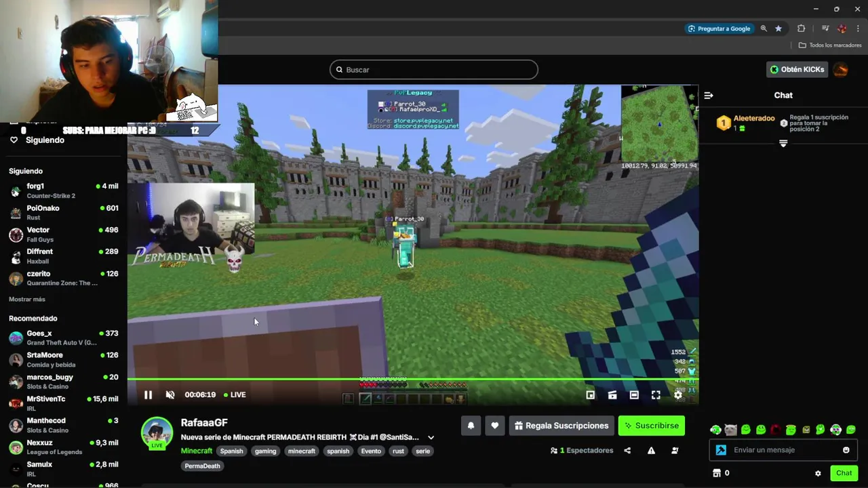The height and width of the screenshot is (488, 868).
Task: Open browser media controls icon
Action: pos(825,28)
